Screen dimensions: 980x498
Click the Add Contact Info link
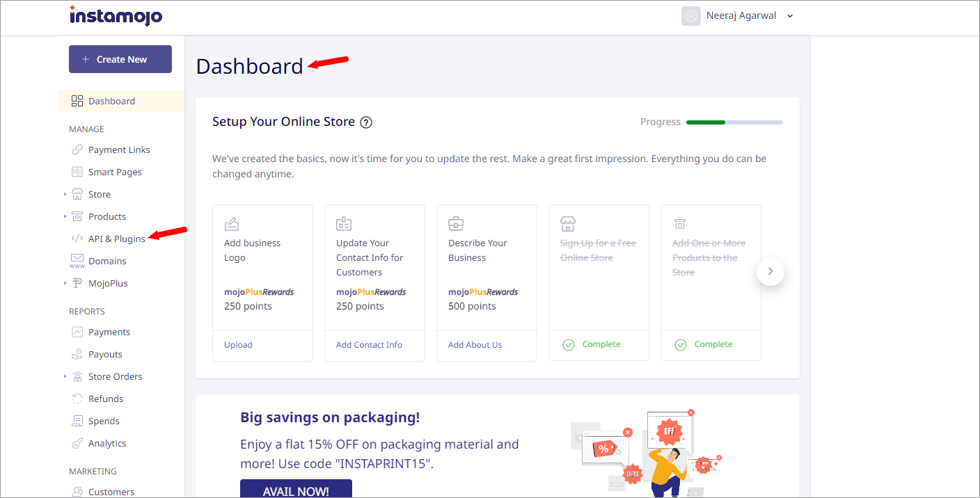point(369,345)
